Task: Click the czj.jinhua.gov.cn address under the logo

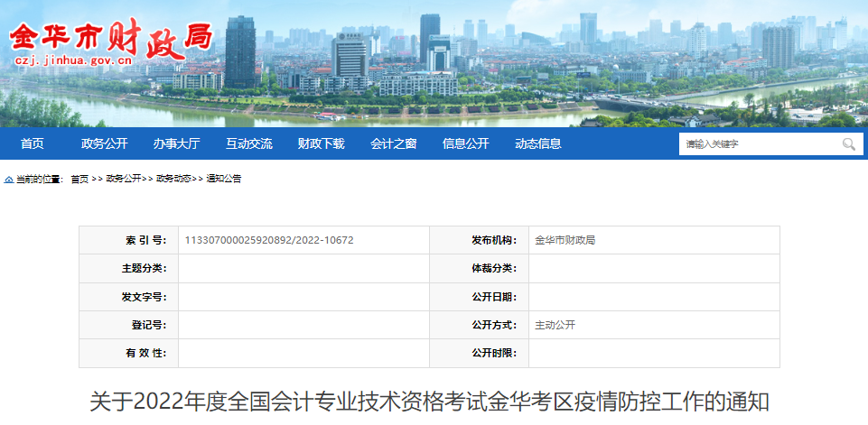Action: pyautogui.click(x=74, y=62)
